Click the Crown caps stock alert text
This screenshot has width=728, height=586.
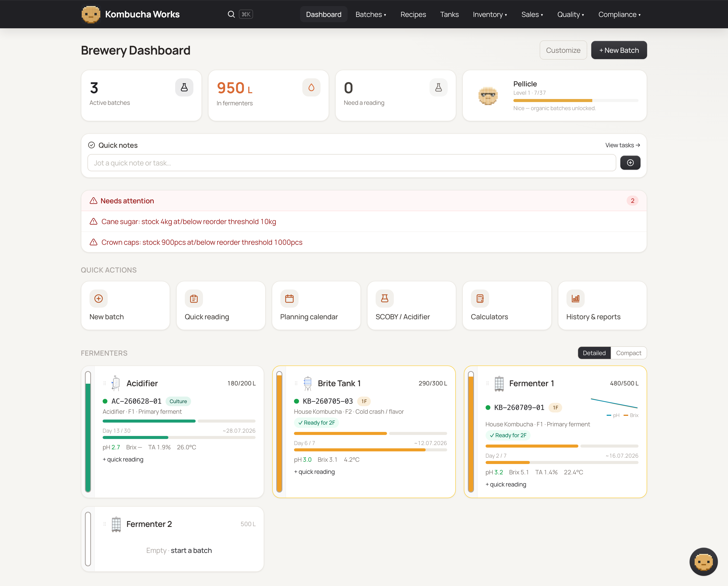[x=202, y=242]
